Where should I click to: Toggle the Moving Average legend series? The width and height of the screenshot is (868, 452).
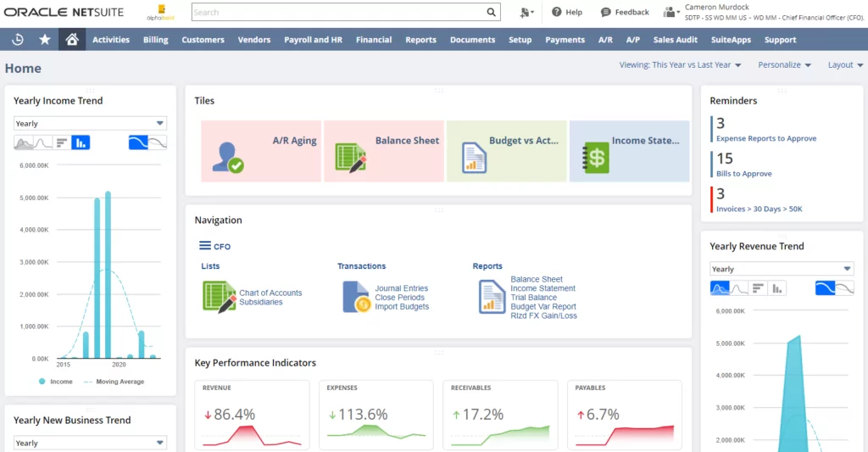(x=114, y=381)
